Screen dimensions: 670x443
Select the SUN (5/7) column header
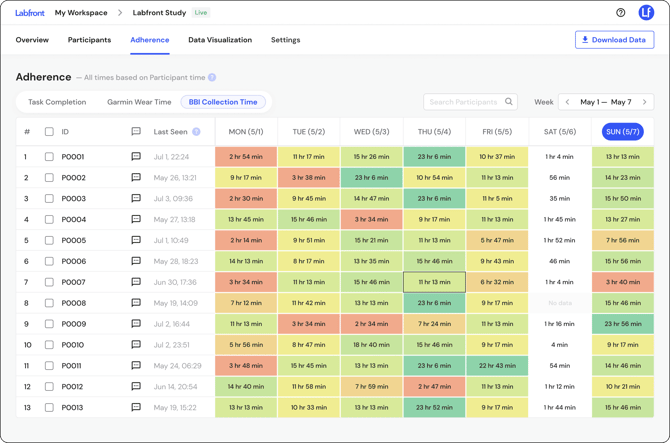622,132
